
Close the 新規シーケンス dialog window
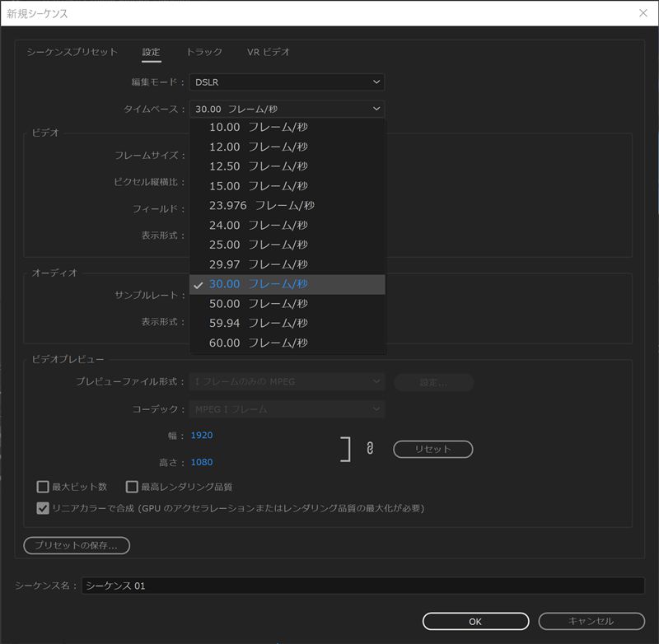coord(643,13)
